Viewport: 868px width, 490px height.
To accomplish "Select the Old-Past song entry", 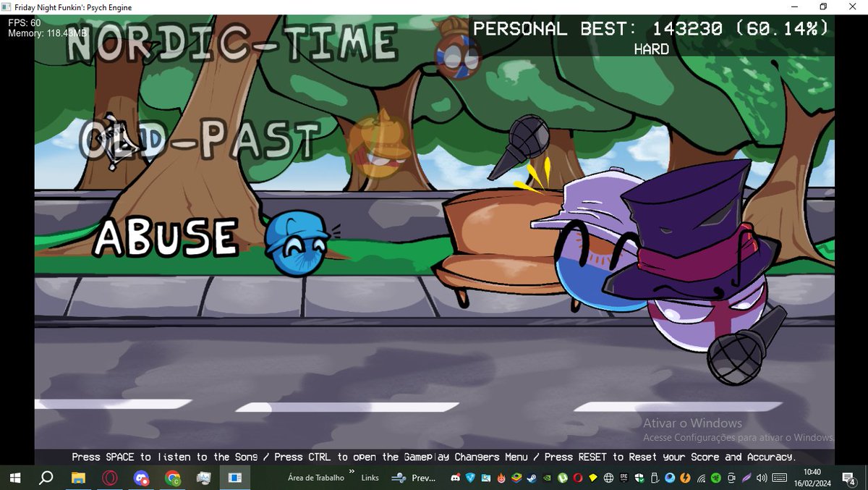I will click(x=200, y=140).
